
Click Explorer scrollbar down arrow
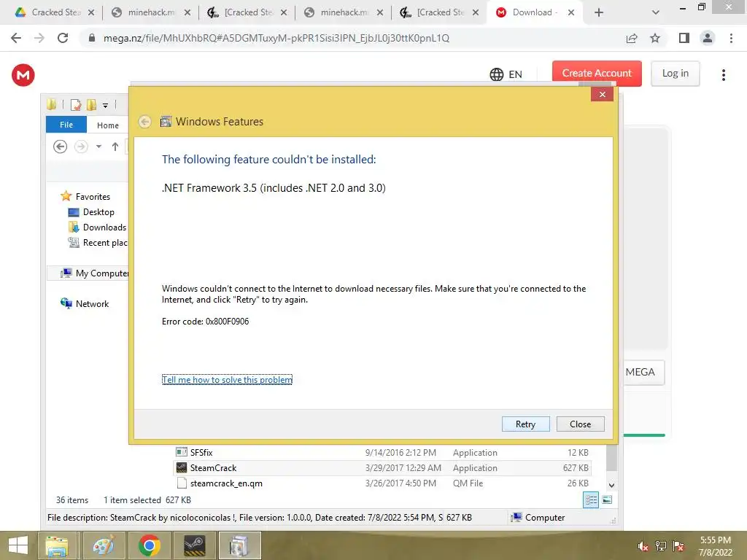click(612, 485)
